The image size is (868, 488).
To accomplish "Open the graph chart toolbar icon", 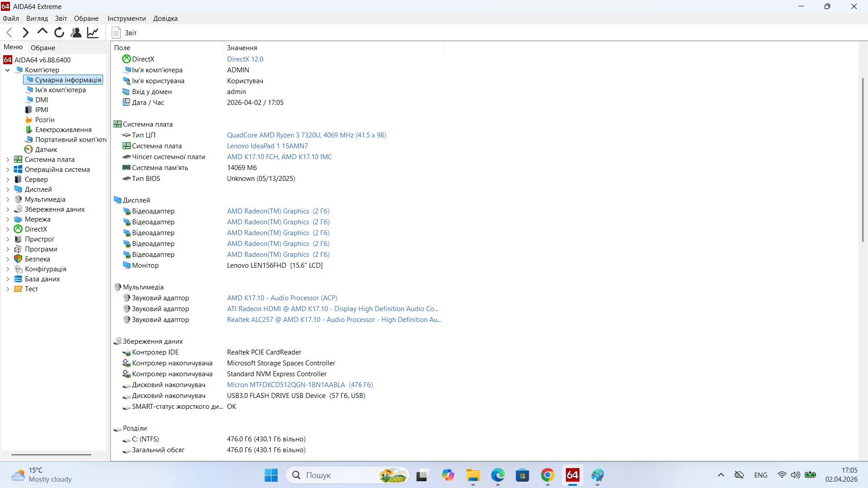I will click(x=93, y=33).
